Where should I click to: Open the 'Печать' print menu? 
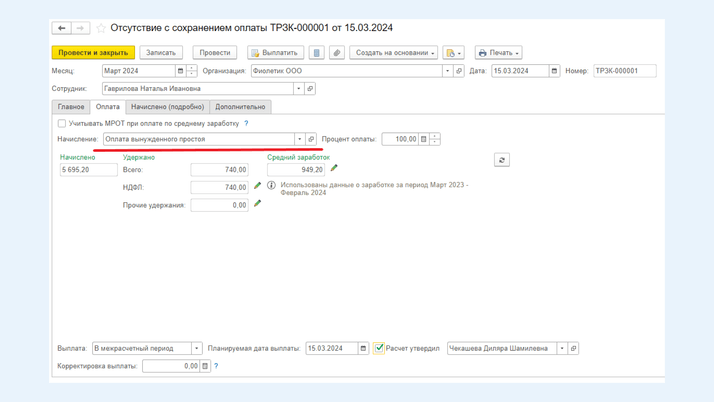coord(499,53)
